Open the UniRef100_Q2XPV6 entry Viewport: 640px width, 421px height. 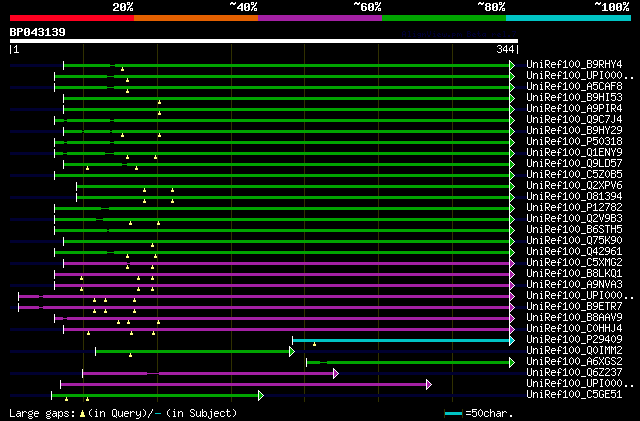[574, 185]
